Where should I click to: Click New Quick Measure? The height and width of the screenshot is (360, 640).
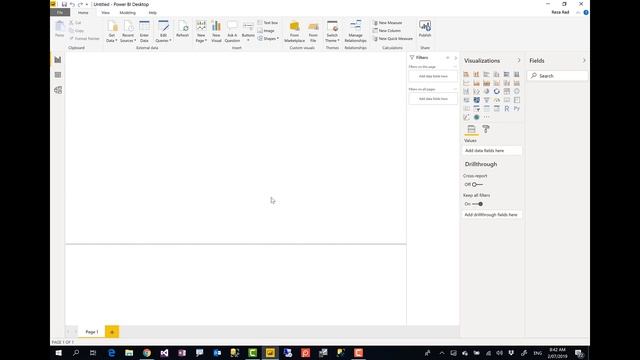[393, 38]
